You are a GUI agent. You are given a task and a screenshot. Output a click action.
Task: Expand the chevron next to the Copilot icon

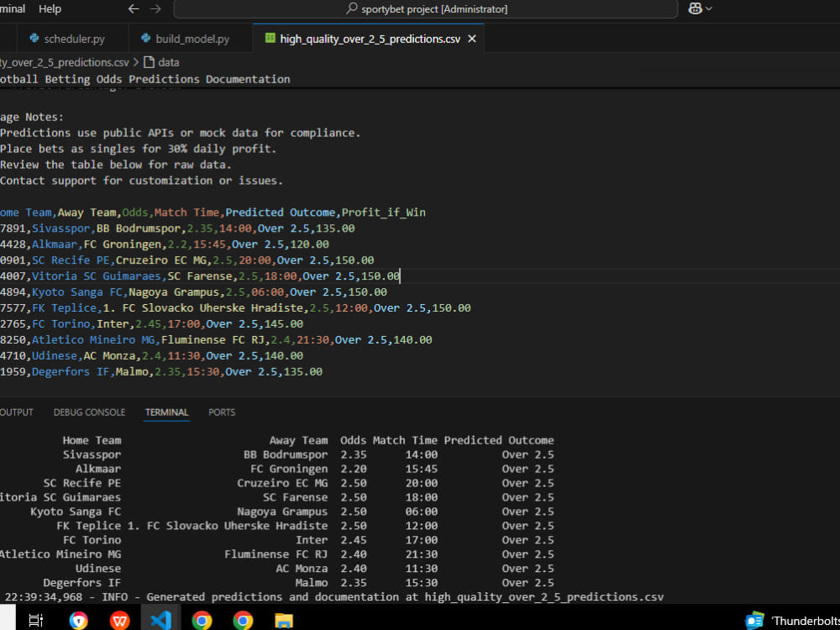(709, 8)
